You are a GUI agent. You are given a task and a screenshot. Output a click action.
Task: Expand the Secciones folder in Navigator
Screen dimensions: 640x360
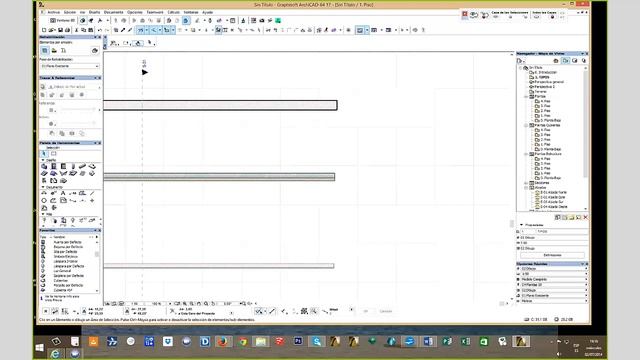pyautogui.click(x=526, y=183)
